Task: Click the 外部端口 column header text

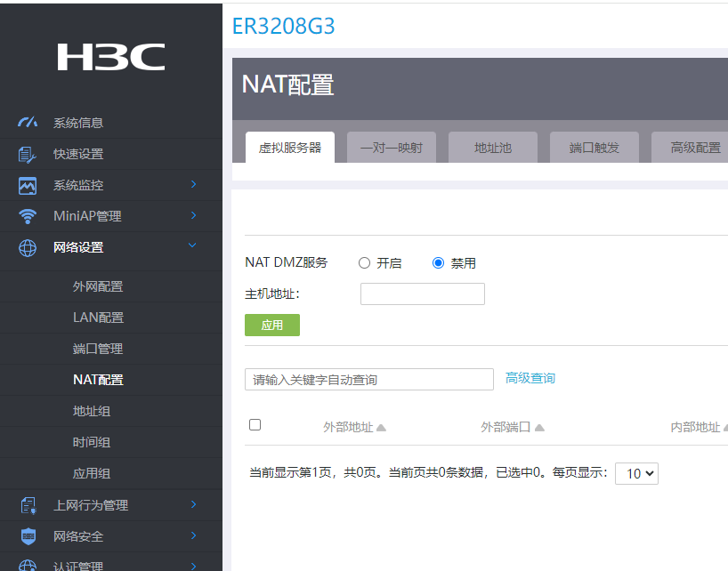Action: (506, 427)
